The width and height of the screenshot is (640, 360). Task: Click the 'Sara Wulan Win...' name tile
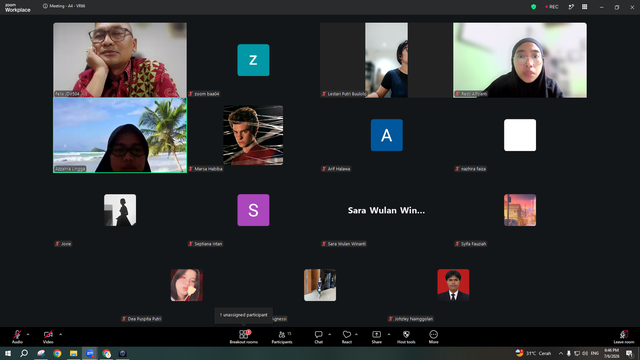(386, 210)
